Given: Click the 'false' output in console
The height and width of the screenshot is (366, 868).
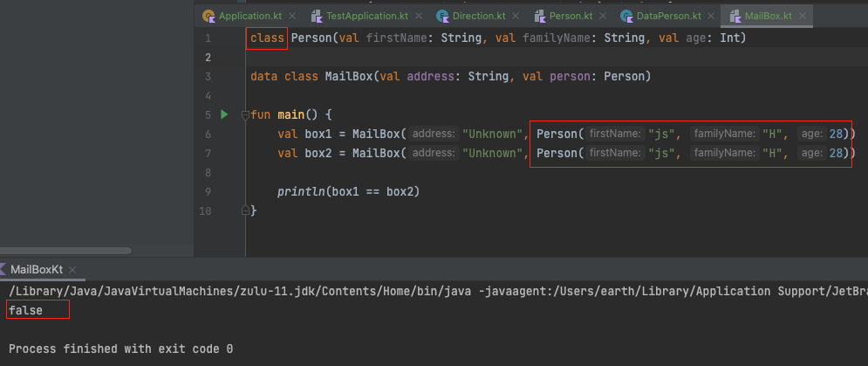Looking at the screenshot, I should coord(25,311).
